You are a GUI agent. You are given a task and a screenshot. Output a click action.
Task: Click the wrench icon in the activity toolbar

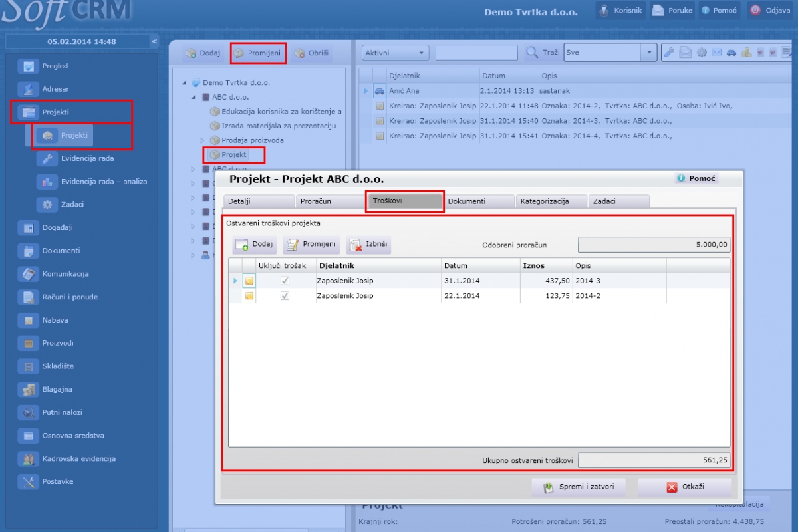[x=670, y=53]
